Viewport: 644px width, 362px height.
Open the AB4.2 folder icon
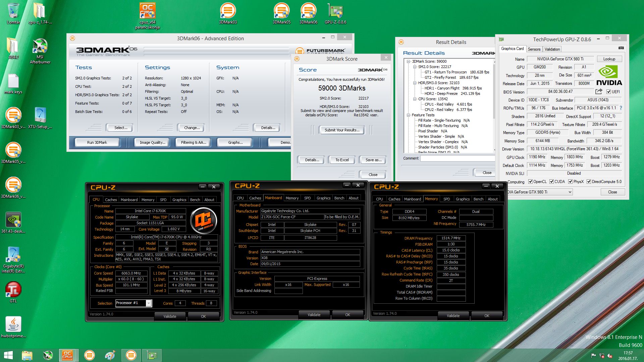tap(13, 48)
